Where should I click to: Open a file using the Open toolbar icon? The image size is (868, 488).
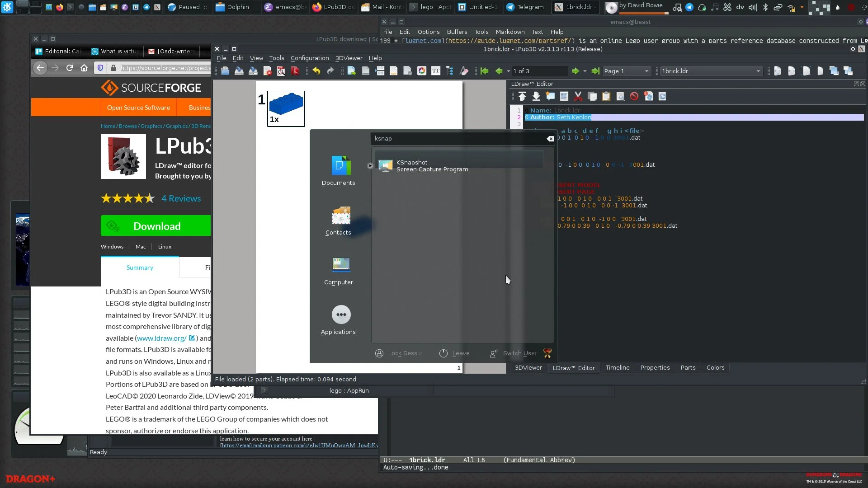point(225,71)
